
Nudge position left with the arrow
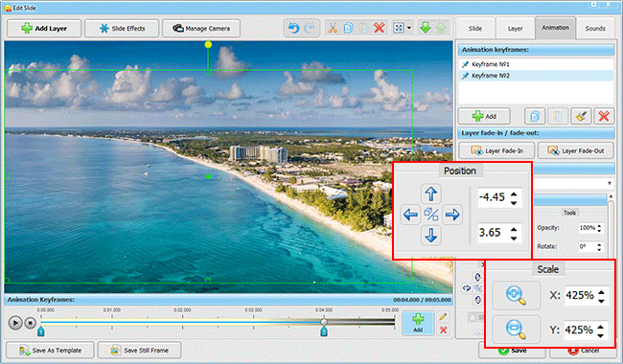410,215
